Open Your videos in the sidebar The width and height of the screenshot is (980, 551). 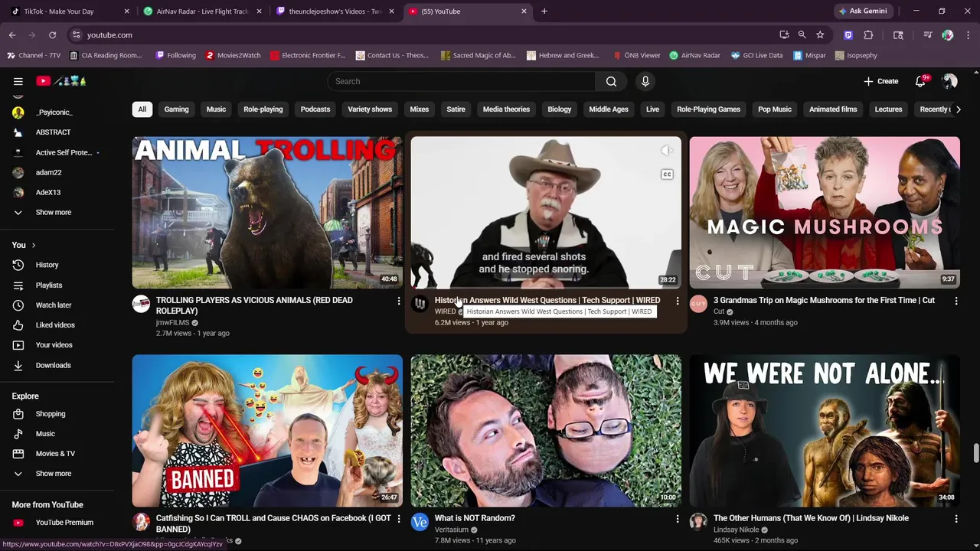coord(57,344)
